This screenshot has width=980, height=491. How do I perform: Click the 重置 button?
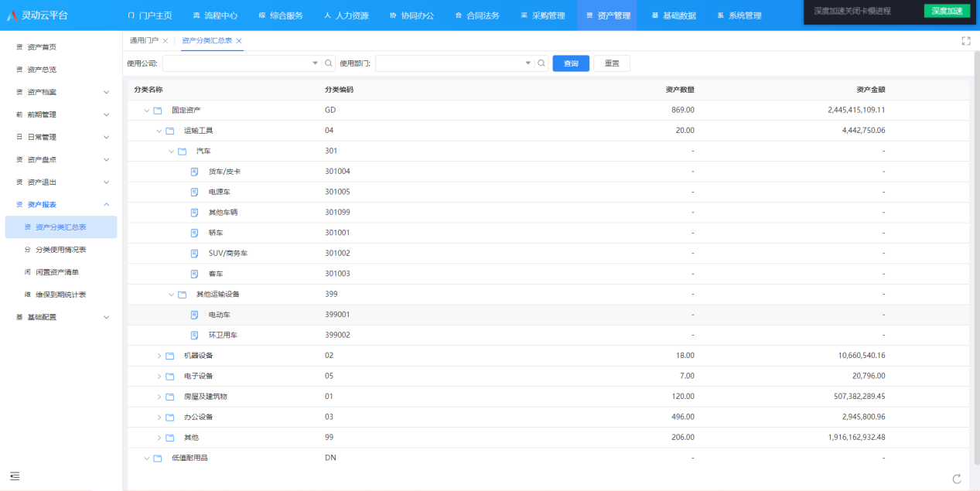(x=612, y=63)
